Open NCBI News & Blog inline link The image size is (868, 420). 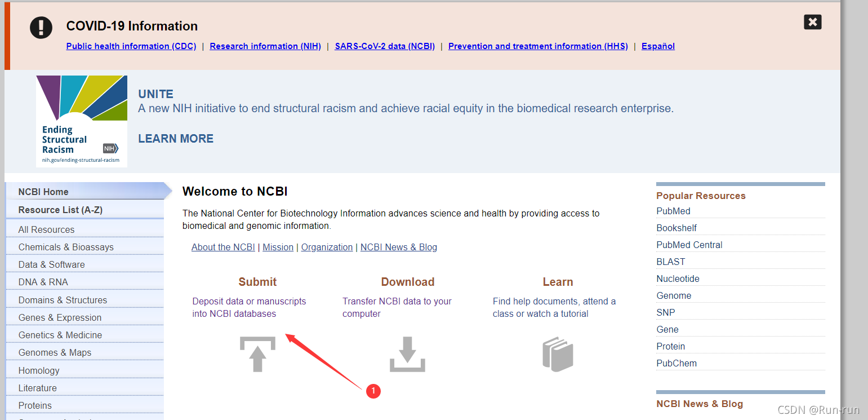coord(399,247)
